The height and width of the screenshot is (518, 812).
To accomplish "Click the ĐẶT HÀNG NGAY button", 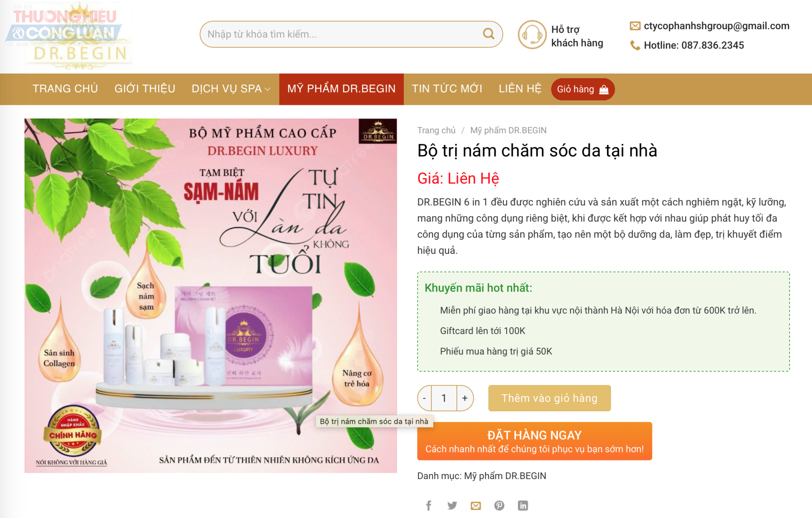I will 535,441.
